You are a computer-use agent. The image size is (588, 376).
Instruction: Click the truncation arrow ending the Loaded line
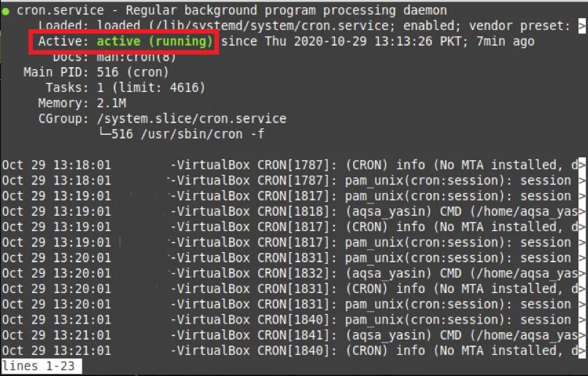point(581,26)
